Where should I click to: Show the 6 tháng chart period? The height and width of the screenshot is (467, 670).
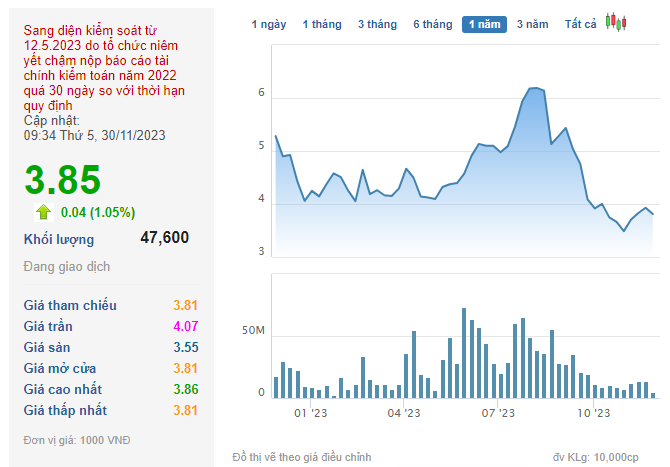click(x=432, y=23)
